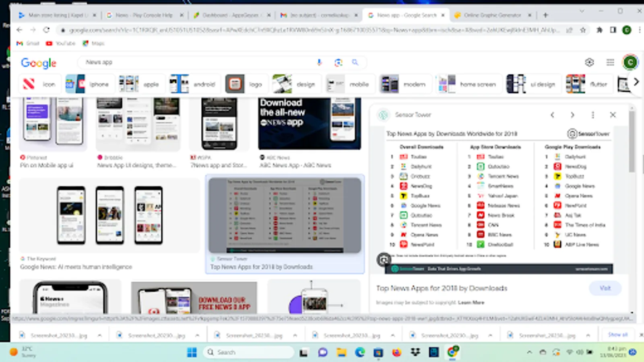Show previous image in the preview panel
Screen dimensions: 644x362
(x=553, y=115)
